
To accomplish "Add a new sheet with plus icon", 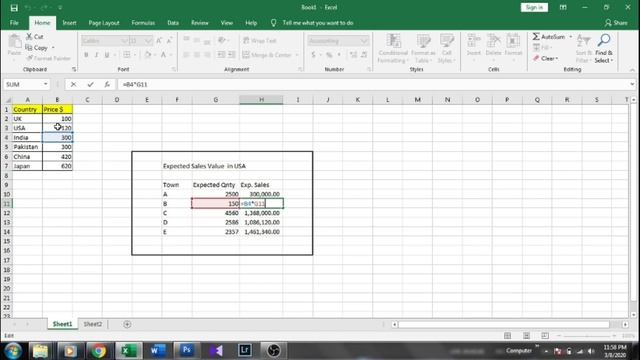I will 127,324.
